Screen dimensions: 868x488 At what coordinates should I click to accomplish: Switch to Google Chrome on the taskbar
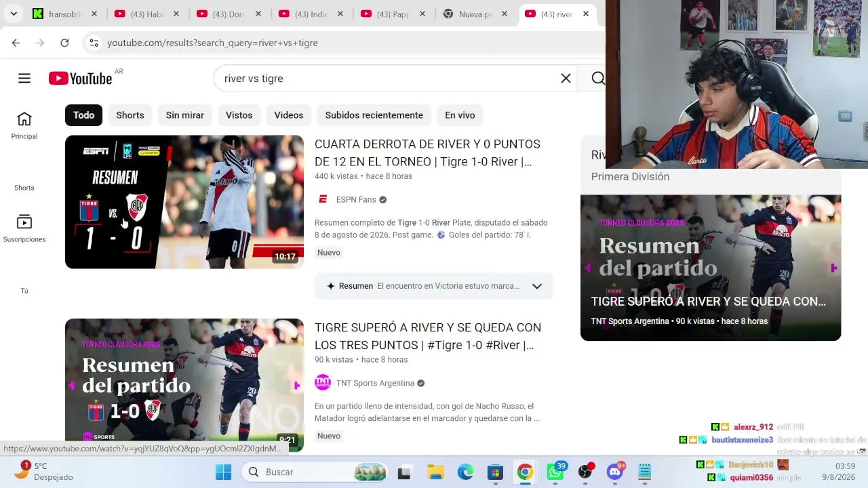pos(525,472)
